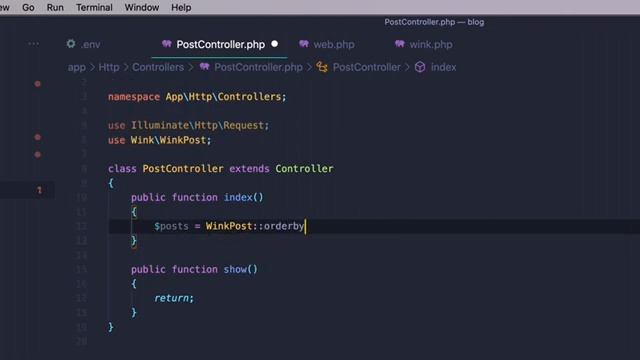
Task: Click 'namespace App\Http\Controllers;' line
Action: (197, 97)
